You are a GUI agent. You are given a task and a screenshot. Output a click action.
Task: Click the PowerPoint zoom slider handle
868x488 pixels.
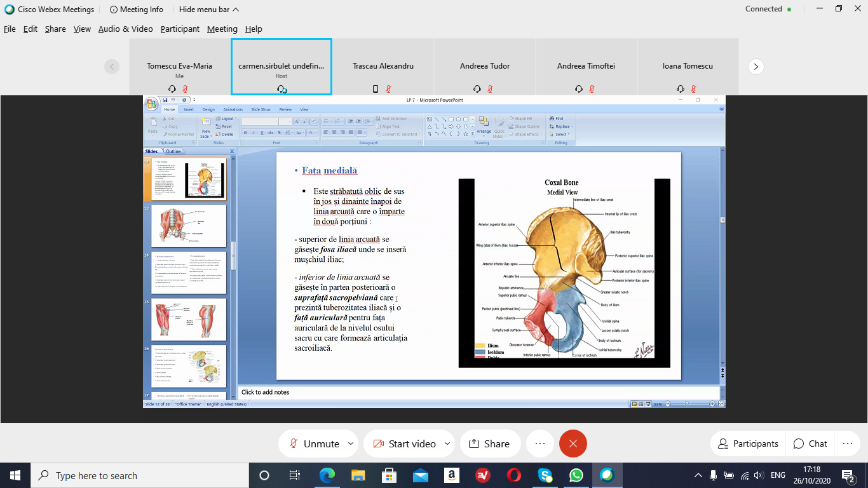point(686,404)
